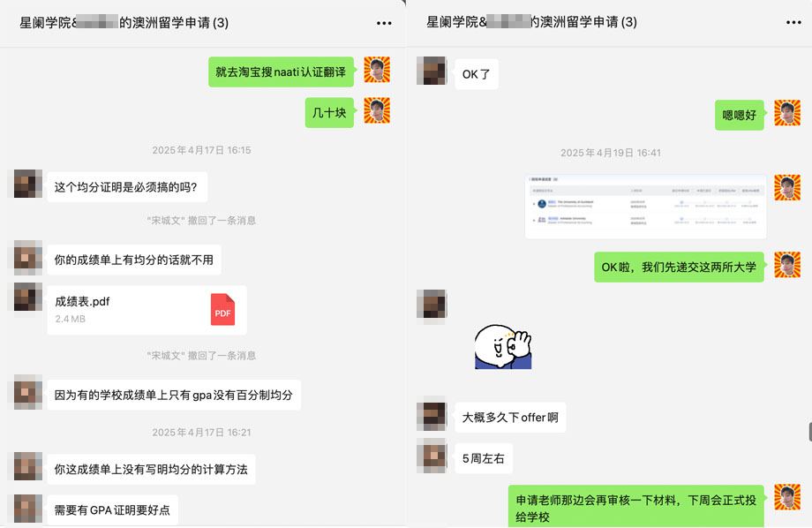Open the application status screenshot thumbnail
The height and width of the screenshot is (528, 812).
[x=645, y=207]
